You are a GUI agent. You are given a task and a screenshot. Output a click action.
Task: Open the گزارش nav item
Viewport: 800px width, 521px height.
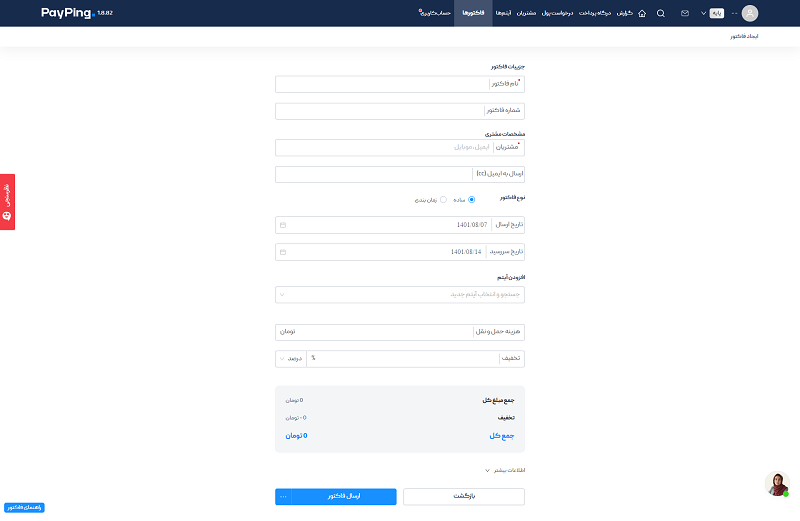624,13
